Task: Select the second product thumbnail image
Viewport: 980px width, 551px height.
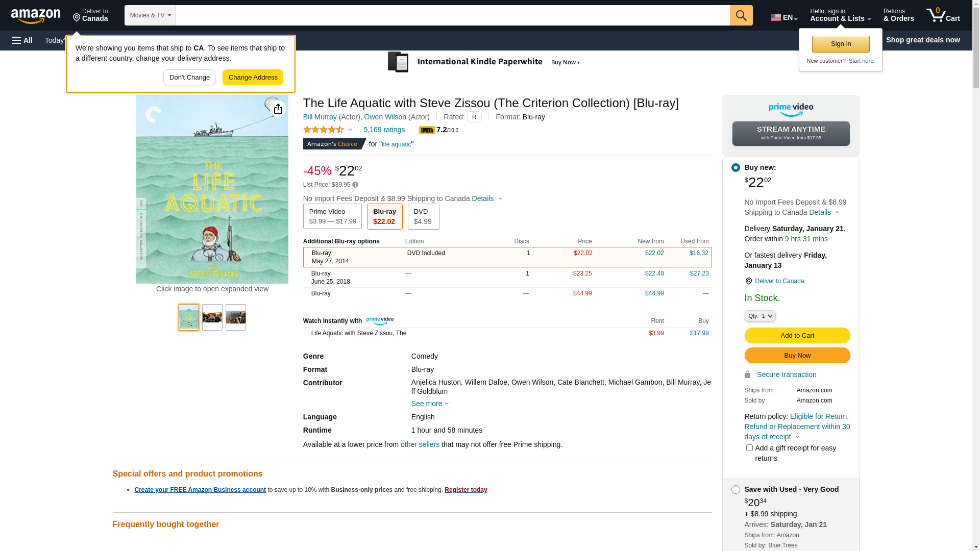Action: (212, 317)
